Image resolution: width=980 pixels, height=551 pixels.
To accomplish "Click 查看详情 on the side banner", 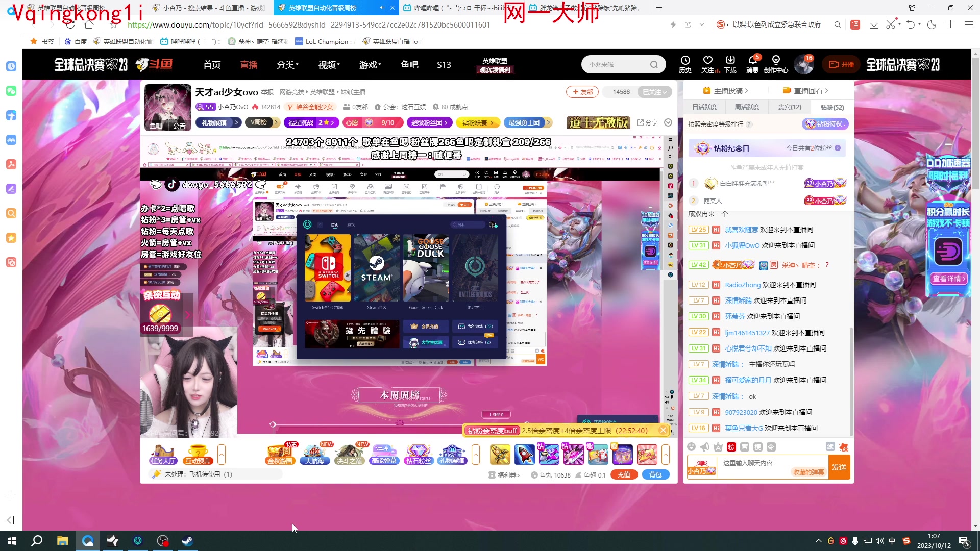I will coord(949,279).
